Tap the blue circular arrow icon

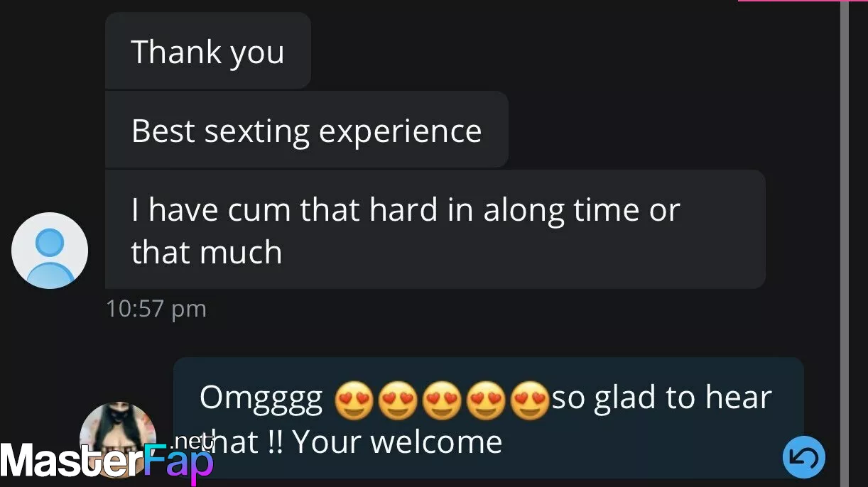click(x=804, y=457)
